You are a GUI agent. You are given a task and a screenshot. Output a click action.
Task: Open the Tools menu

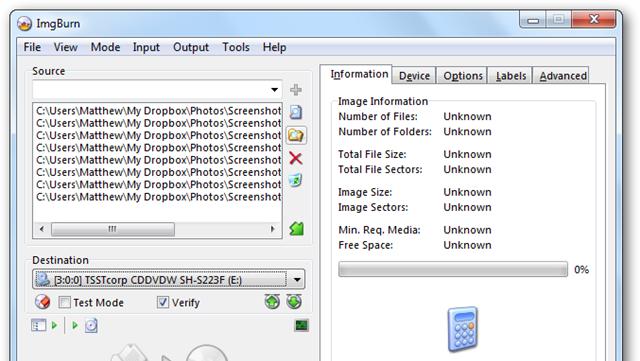(x=236, y=47)
